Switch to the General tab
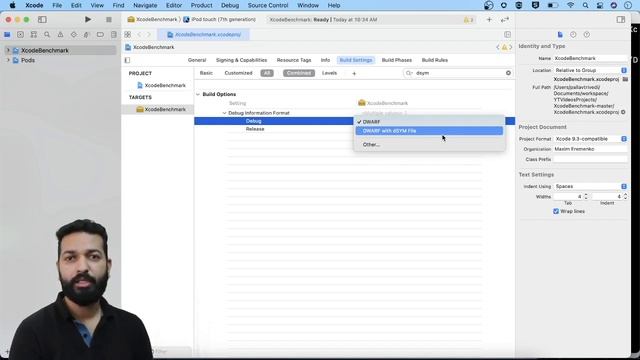Viewport: 640px width, 360px height. (197, 60)
